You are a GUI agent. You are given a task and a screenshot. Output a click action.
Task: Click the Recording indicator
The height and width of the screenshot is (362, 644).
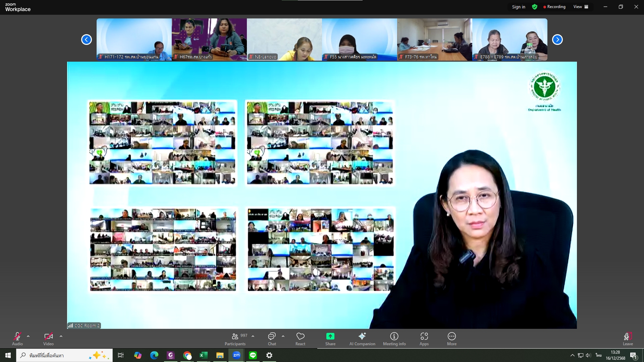point(554,7)
